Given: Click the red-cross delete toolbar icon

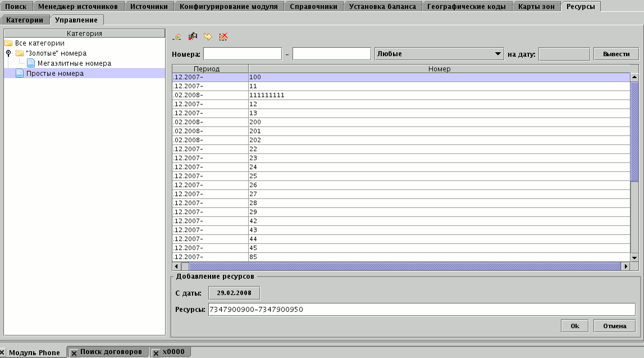Looking at the screenshot, I should coord(223,37).
